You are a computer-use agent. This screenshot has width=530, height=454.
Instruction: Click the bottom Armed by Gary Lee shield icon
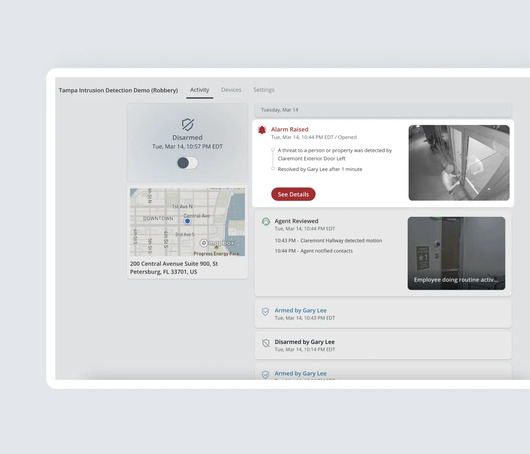point(266,375)
